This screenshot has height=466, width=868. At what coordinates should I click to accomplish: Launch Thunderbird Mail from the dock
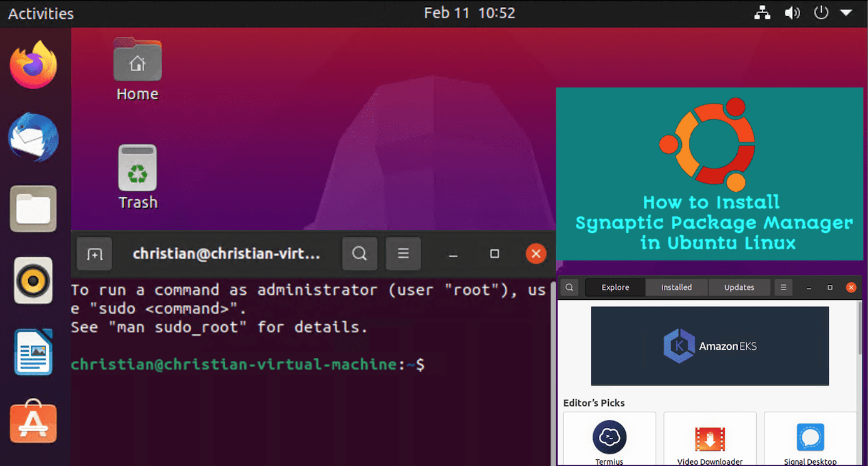33,137
